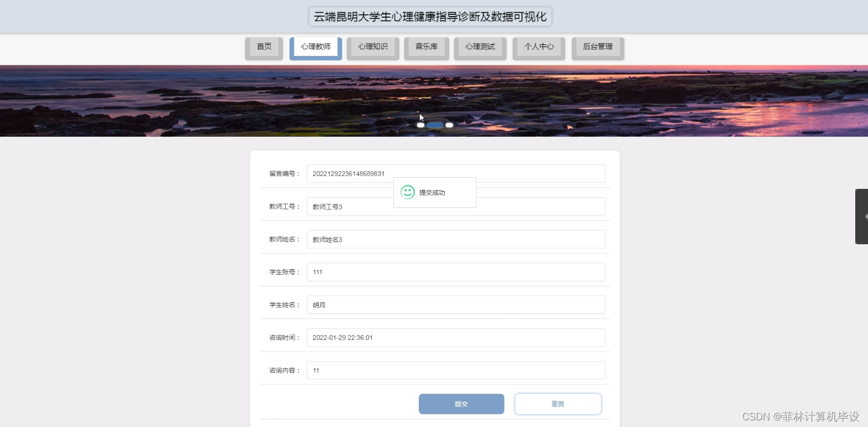Image resolution: width=868 pixels, height=427 pixels.
Task: Click the smiley icon in the success toast
Action: 408,192
